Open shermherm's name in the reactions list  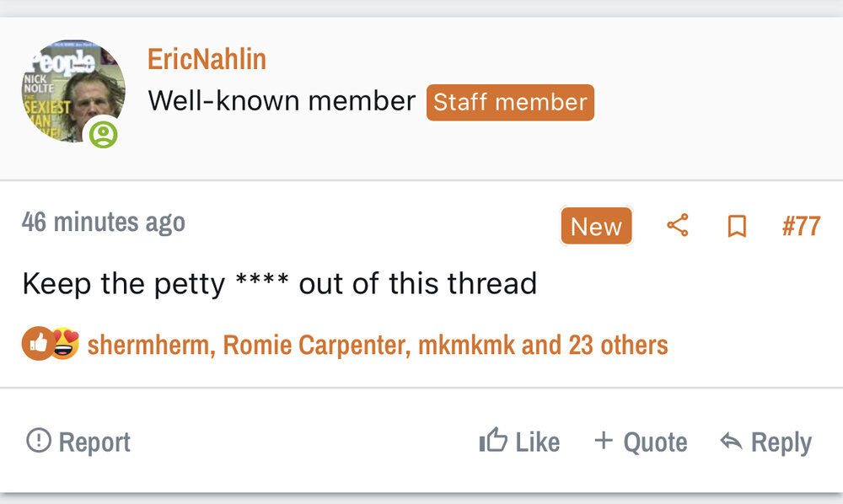[x=148, y=345]
